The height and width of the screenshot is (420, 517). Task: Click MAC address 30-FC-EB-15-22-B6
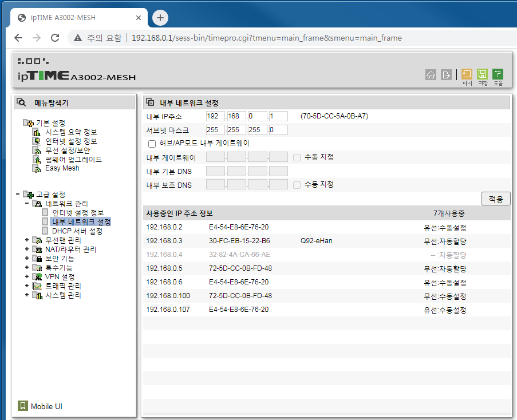click(x=239, y=241)
